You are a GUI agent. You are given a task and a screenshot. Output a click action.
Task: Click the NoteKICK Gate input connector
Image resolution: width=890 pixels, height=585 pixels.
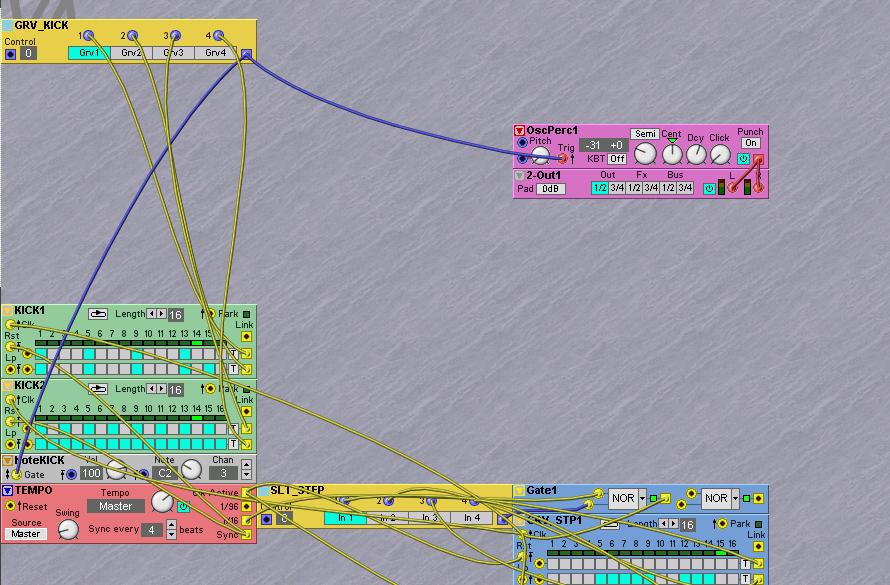15,474
